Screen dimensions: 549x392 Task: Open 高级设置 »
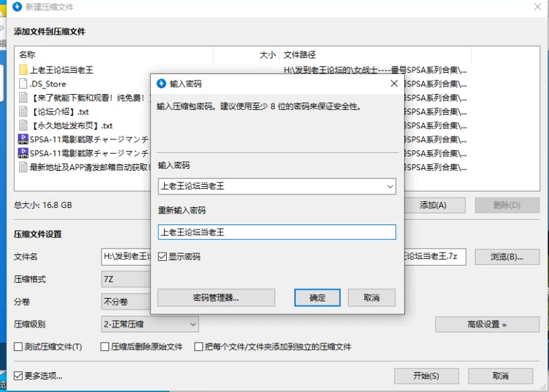487,325
